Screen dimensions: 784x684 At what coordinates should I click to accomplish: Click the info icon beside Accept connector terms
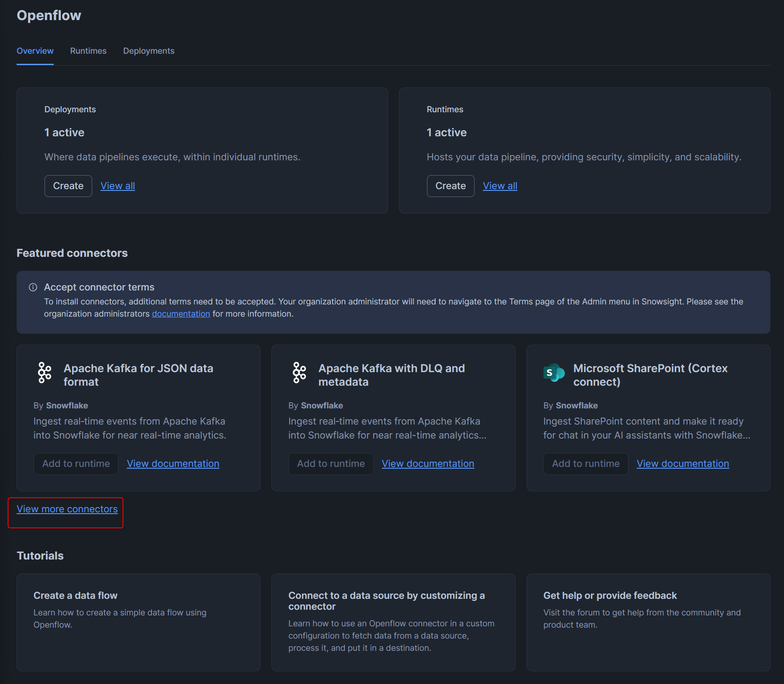[33, 287]
